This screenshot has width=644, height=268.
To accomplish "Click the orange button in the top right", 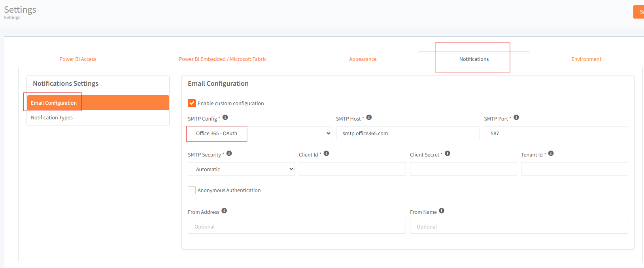I will (x=639, y=12).
